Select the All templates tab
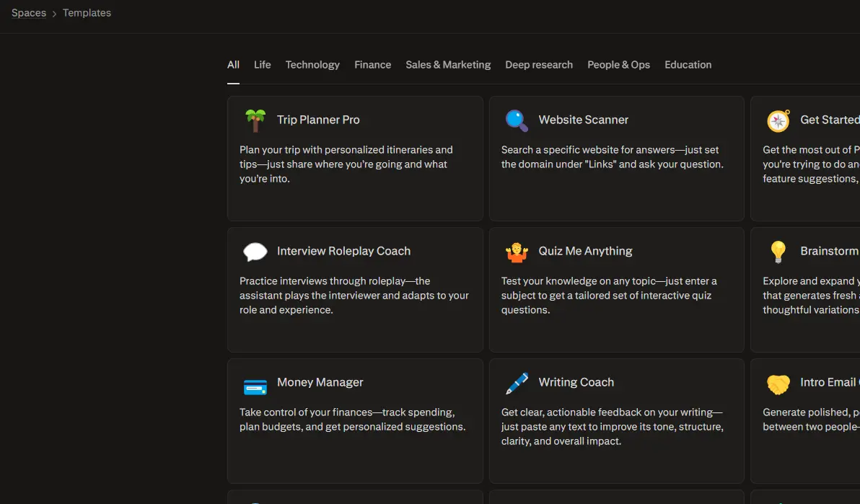The height and width of the screenshot is (504, 860). coord(233,65)
